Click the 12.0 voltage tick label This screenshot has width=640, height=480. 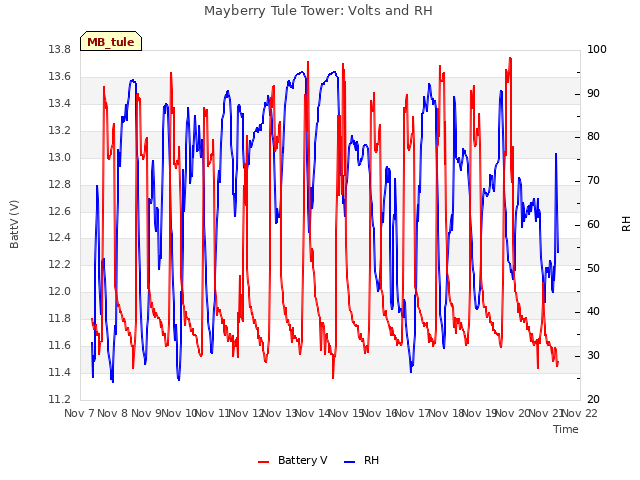click(59, 291)
